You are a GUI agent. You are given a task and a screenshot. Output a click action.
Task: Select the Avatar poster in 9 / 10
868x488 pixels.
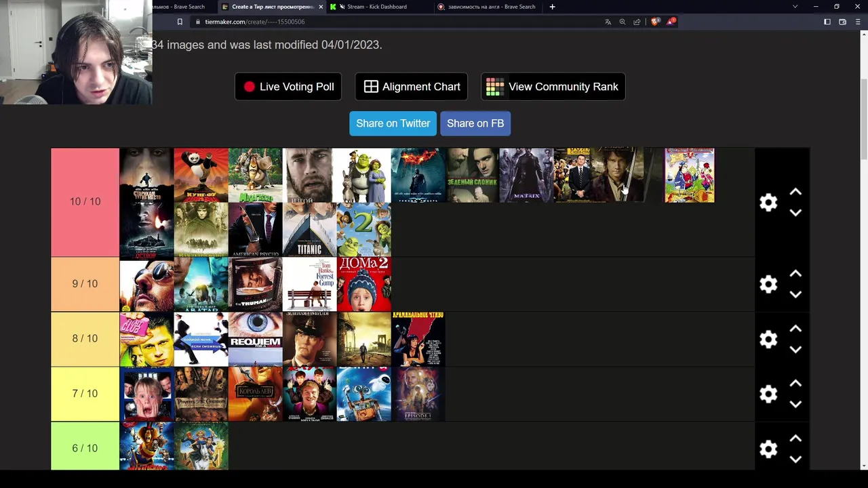tap(201, 284)
